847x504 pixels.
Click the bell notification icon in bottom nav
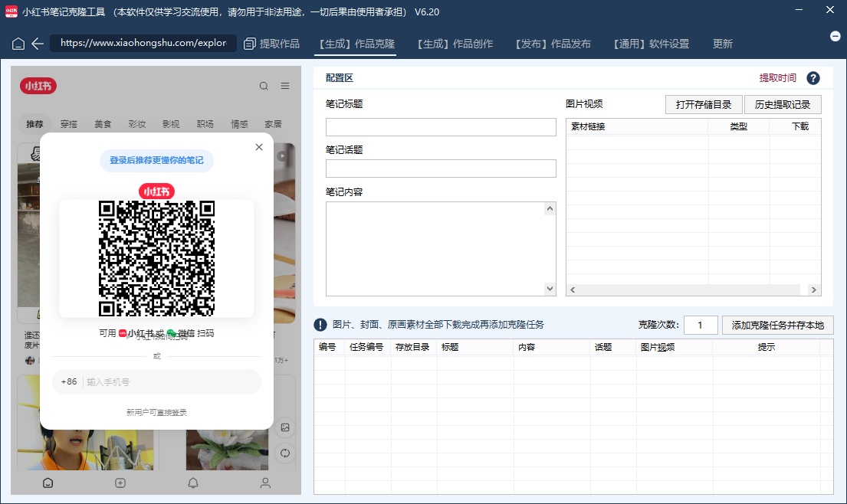(192, 483)
